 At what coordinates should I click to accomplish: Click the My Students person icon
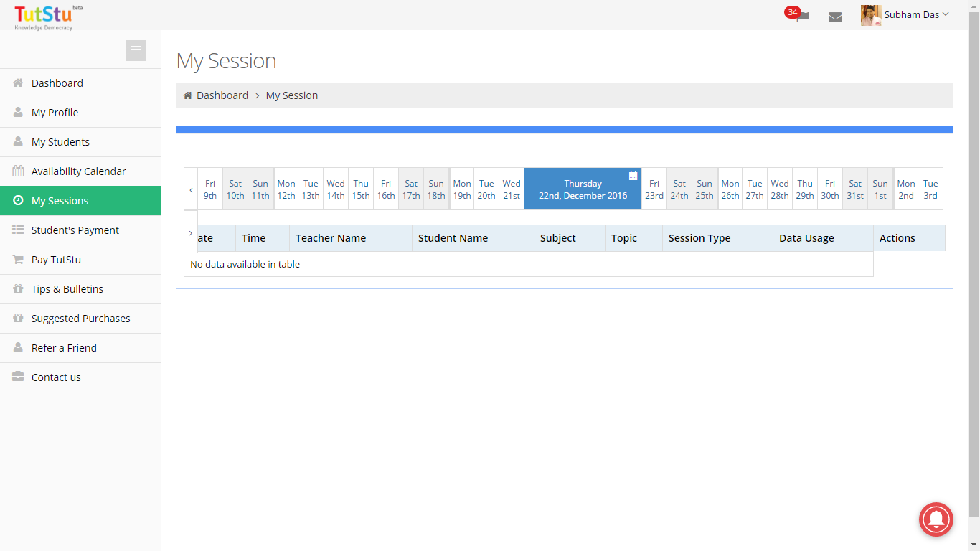18,142
